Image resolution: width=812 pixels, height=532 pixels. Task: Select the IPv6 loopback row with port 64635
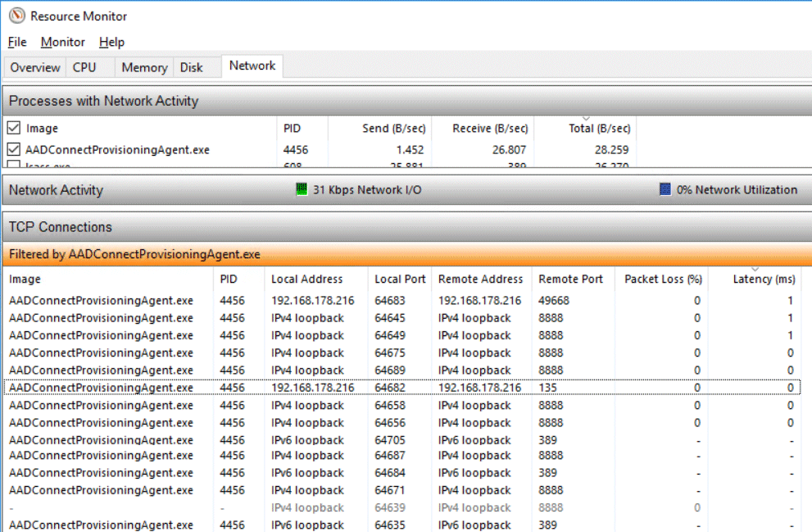click(401, 525)
